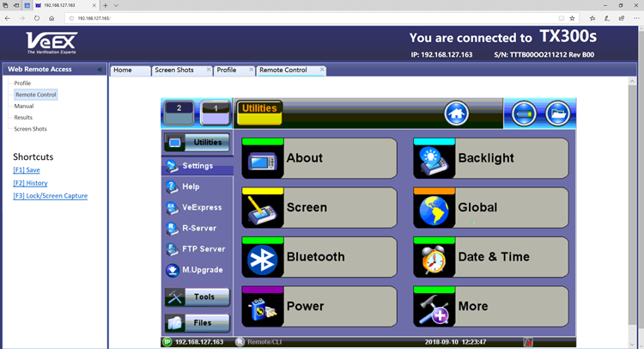The width and height of the screenshot is (644, 349).
Task: Select Results in the left tree
Action: [x=23, y=118]
